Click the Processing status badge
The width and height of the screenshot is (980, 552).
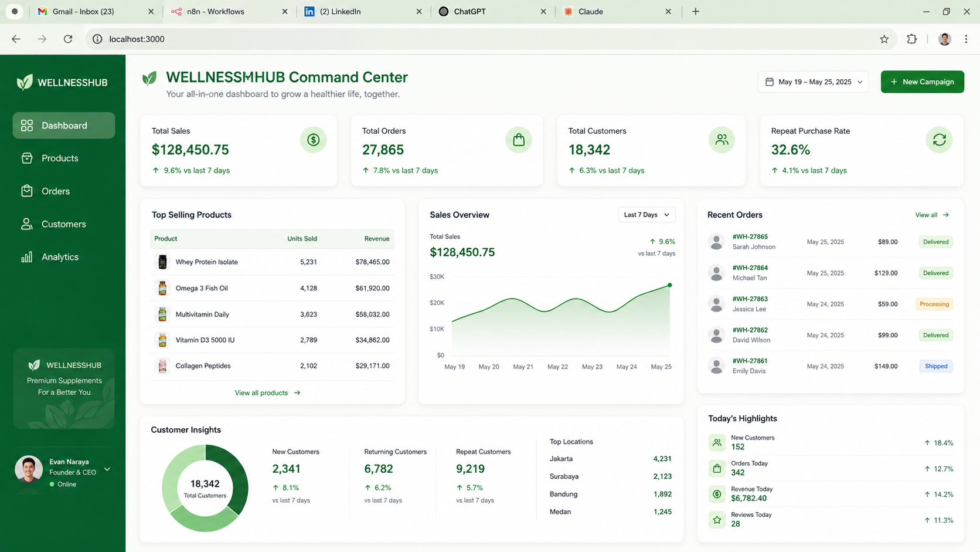[x=934, y=304]
